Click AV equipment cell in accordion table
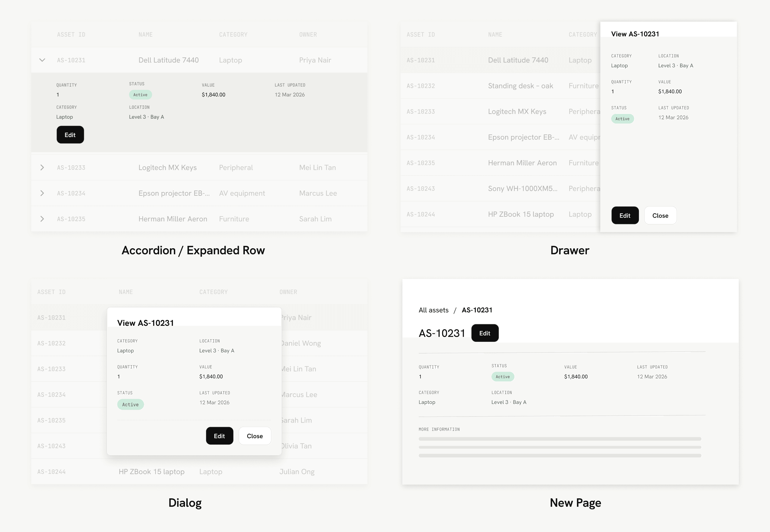The image size is (770, 532). [x=242, y=193]
